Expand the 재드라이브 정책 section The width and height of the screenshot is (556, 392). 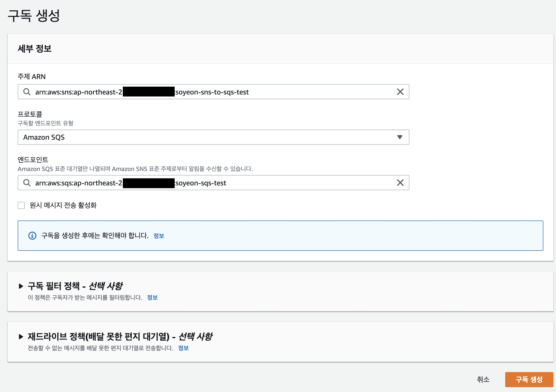tap(21, 337)
